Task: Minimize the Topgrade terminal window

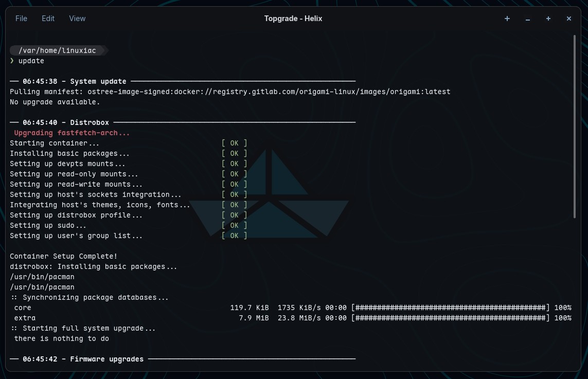Action: tap(528, 19)
